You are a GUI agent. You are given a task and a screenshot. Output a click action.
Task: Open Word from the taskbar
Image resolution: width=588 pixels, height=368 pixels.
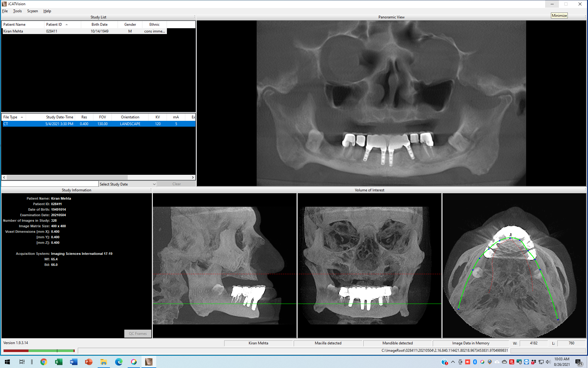pos(73,362)
